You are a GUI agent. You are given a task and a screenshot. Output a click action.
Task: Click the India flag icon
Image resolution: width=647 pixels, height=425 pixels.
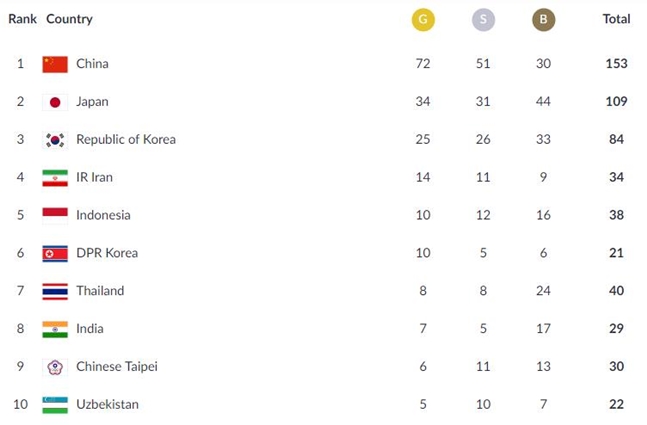[x=54, y=329]
